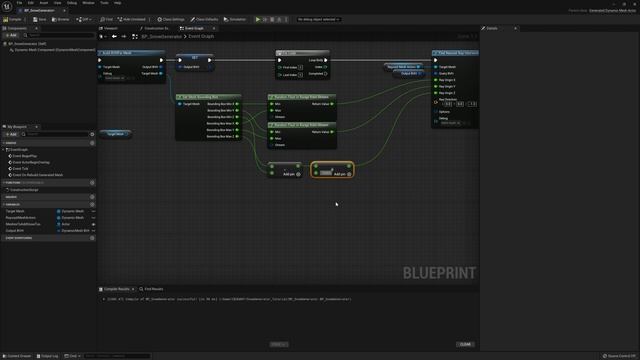Switch to the Construction Script tab
640x360 pixels.
[155, 28]
